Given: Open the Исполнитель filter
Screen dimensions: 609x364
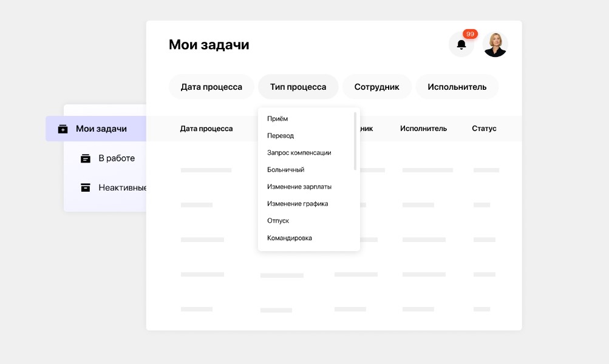Looking at the screenshot, I should 457,87.
